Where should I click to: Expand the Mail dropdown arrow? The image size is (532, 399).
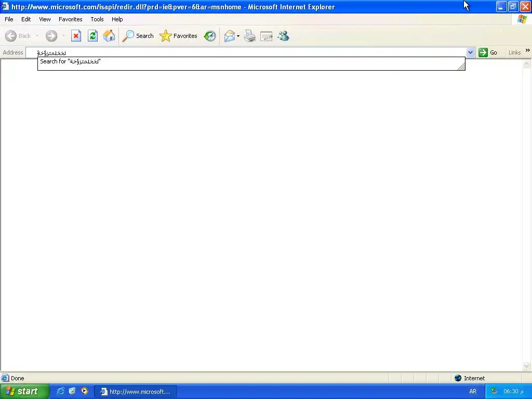tap(238, 36)
